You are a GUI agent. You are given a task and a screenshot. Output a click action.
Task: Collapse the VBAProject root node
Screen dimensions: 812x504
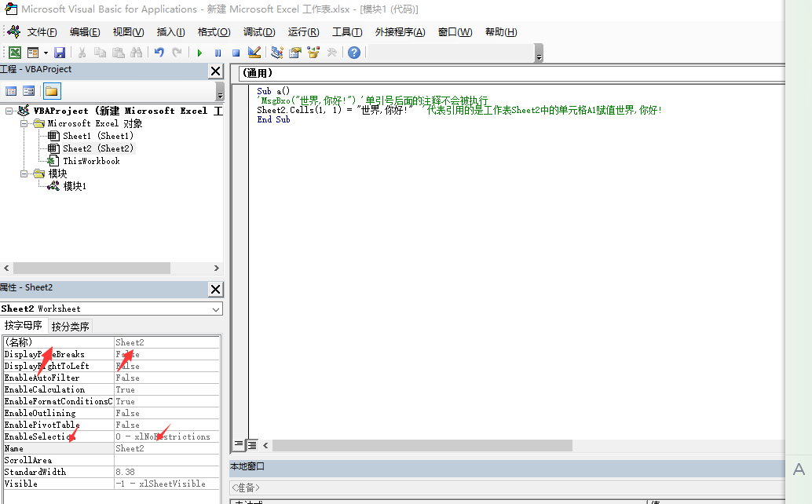click(9, 111)
